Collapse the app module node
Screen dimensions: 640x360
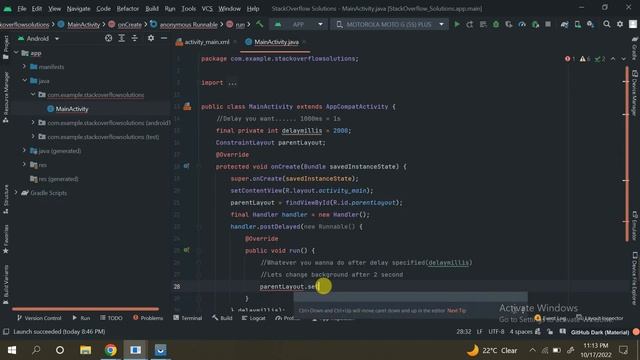click(16, 53)
